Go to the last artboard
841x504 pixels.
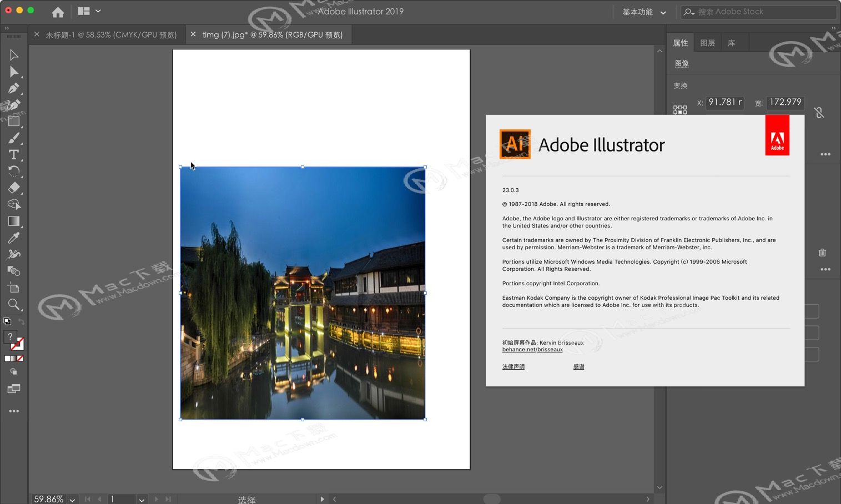pos(168,500)
